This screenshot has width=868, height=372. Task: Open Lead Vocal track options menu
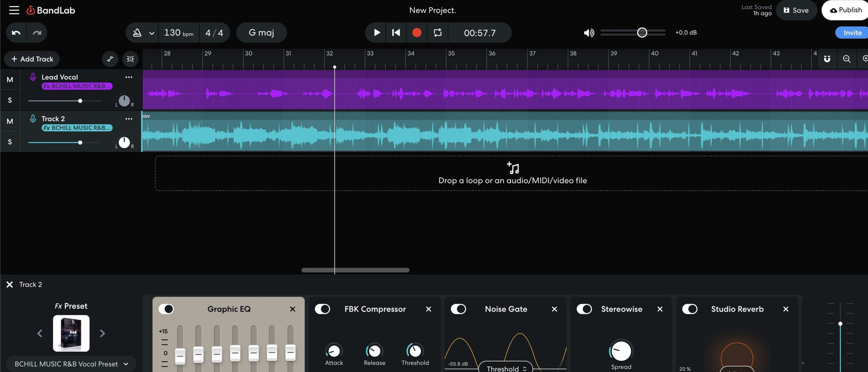pyautogui.click(x=129, y=77)
